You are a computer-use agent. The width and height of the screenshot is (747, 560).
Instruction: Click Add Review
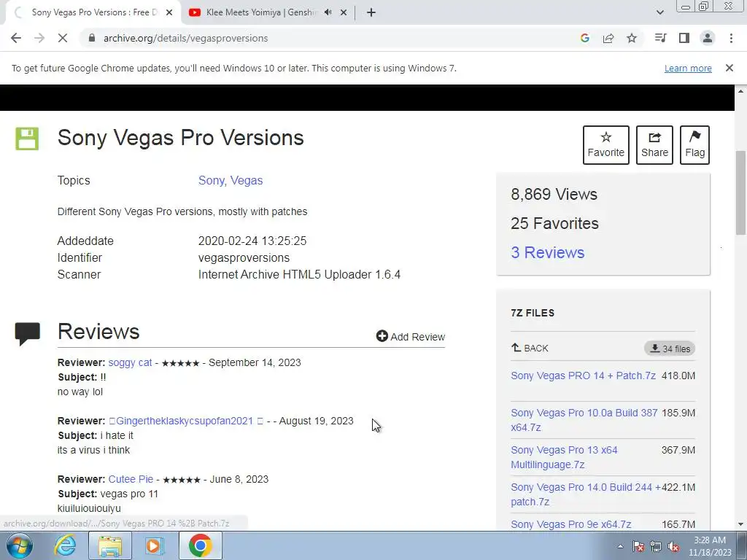click(411, 337)
